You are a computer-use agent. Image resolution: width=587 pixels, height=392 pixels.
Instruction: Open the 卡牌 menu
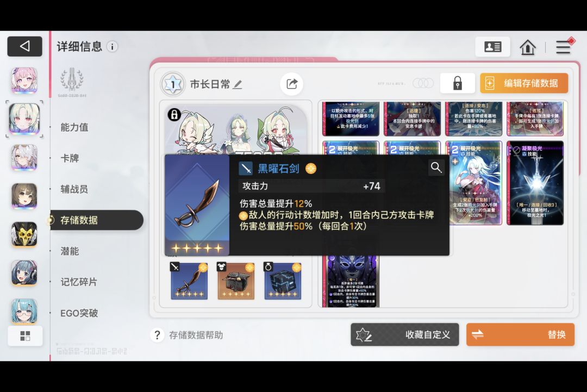pyautogui.click(x=70, y=158)
